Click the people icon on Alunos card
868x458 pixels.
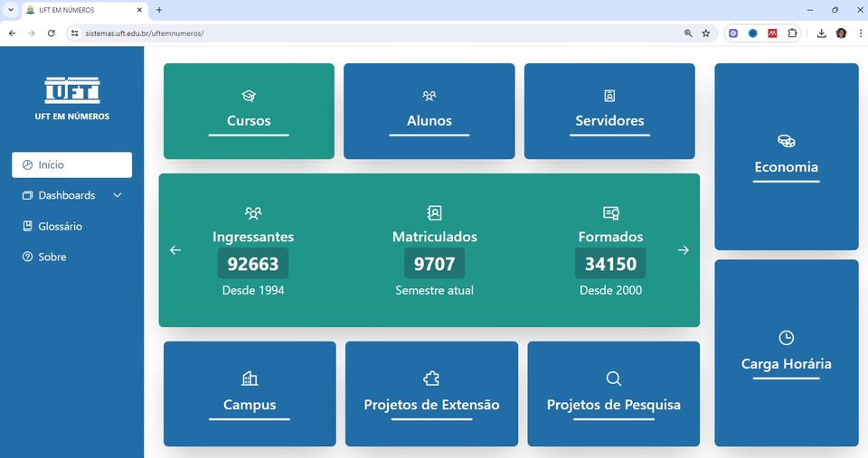[x=429, y=96]
